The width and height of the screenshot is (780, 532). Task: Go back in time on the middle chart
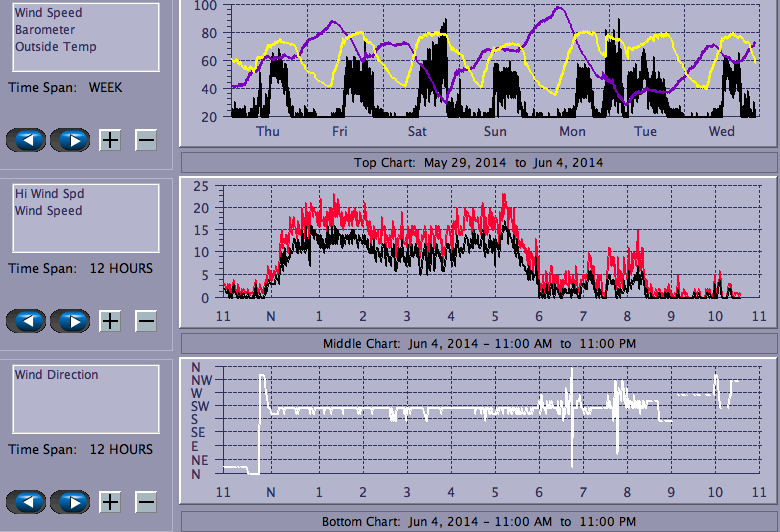click(x=27, y=321)
